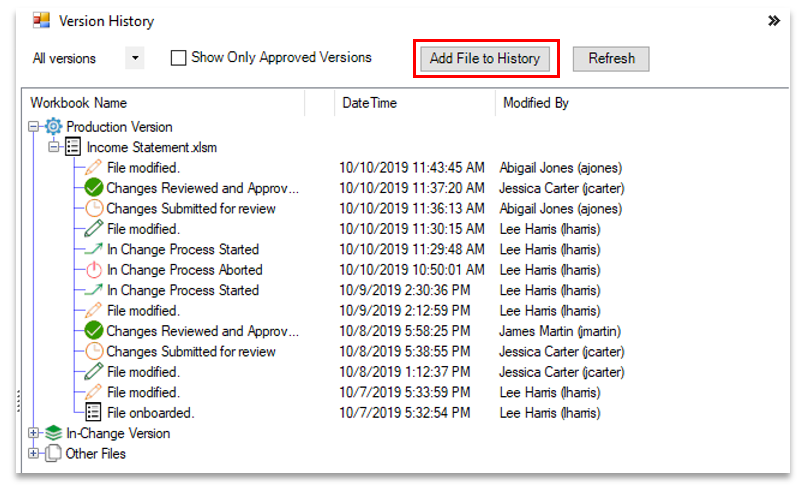Viewport: 808px width, 494px height.
Task: Select Changes Submitted for review by Abigail Jones
Action: pyautogui.click(x=191, y=209)
